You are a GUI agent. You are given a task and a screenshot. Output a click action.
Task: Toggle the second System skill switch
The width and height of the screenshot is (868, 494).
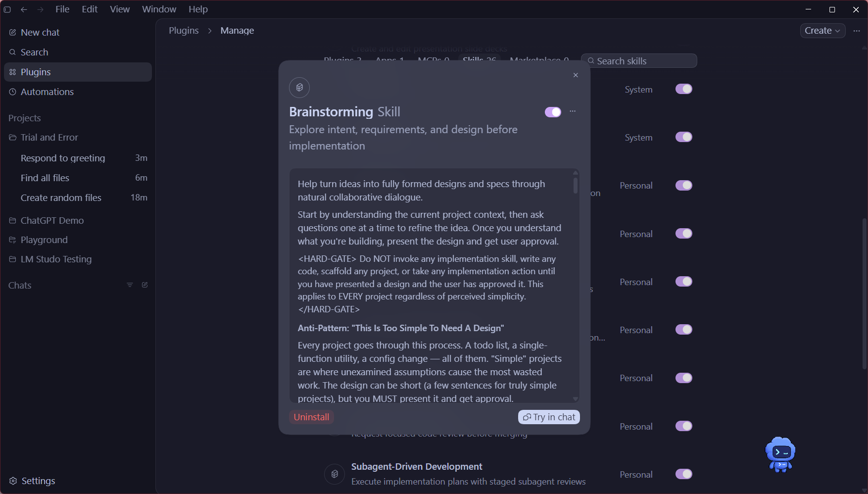tap(684, 137)
